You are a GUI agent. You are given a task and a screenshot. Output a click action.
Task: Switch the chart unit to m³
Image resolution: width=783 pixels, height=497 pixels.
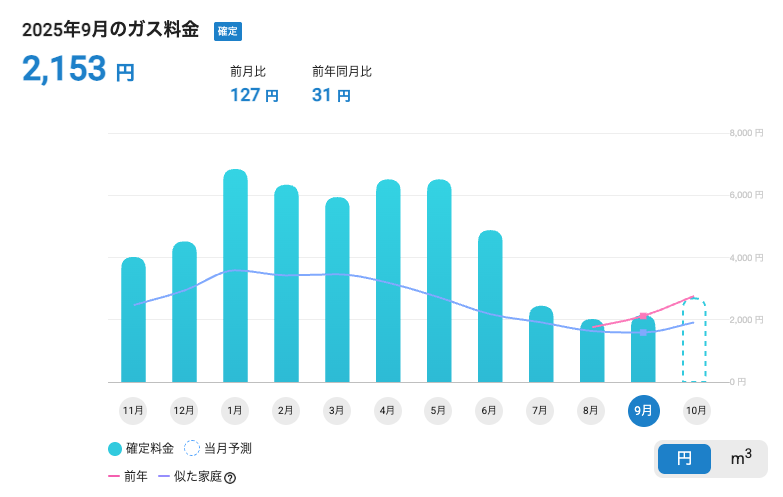[x=740, y=458]
